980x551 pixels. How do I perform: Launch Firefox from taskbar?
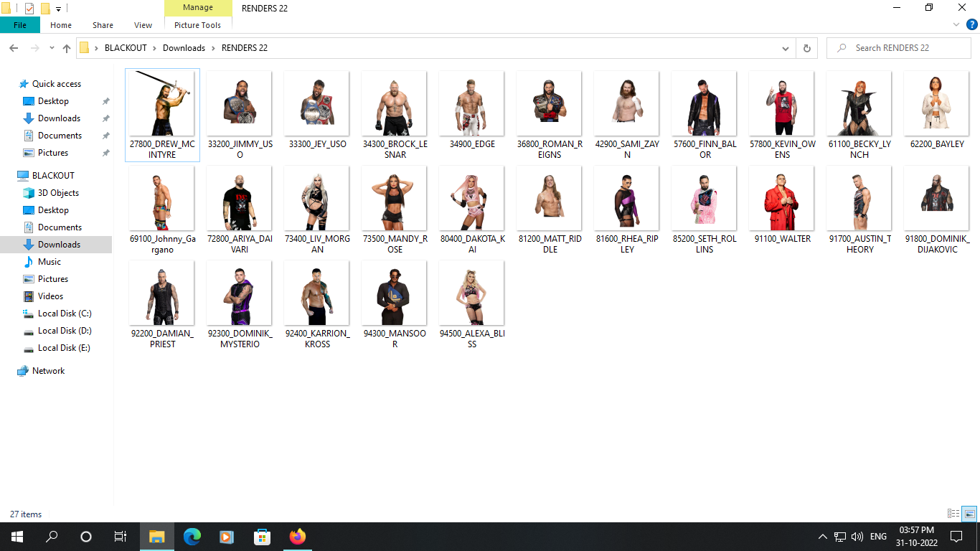point(297,537)
